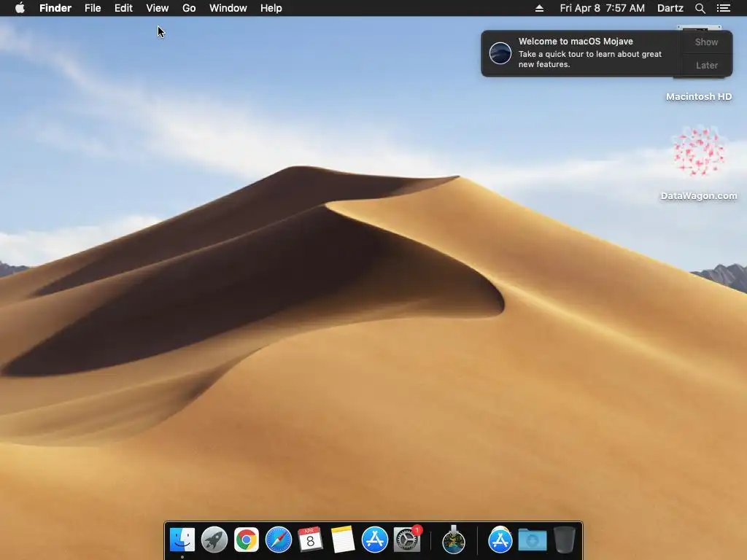
Task: Select the DataWagon.com desktop label
Action: click(x=699, y=195)
